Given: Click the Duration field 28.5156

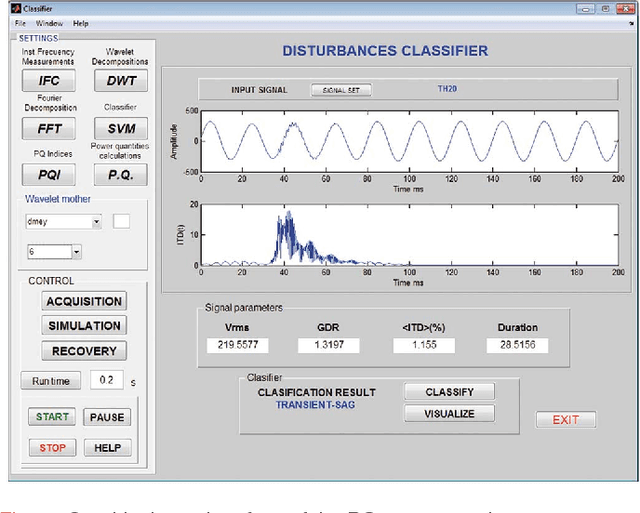Looking at the screenshot, I should [518, 345].
